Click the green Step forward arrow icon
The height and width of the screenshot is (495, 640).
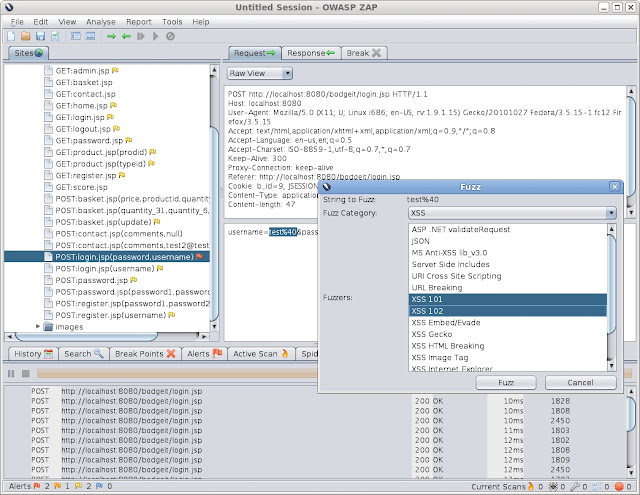pos(111,36)
